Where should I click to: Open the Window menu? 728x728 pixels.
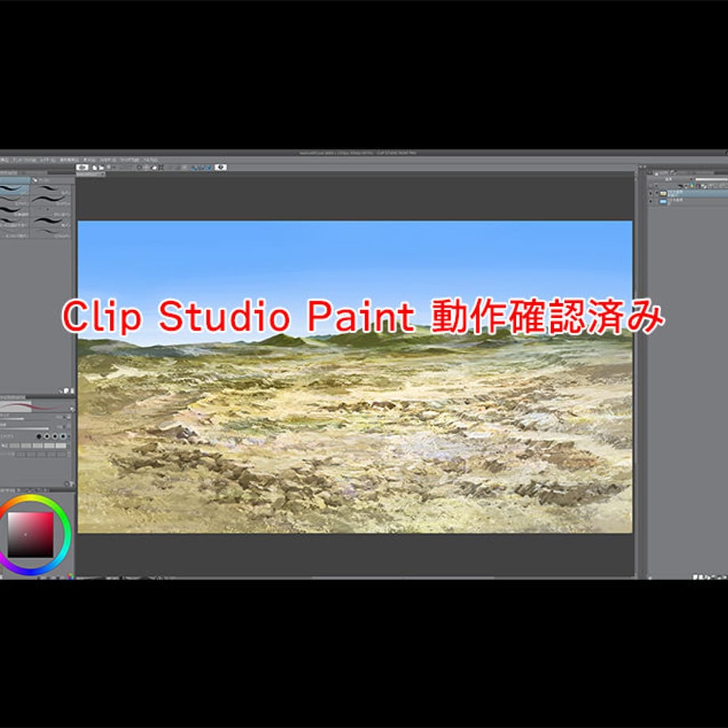click(130, 160)
